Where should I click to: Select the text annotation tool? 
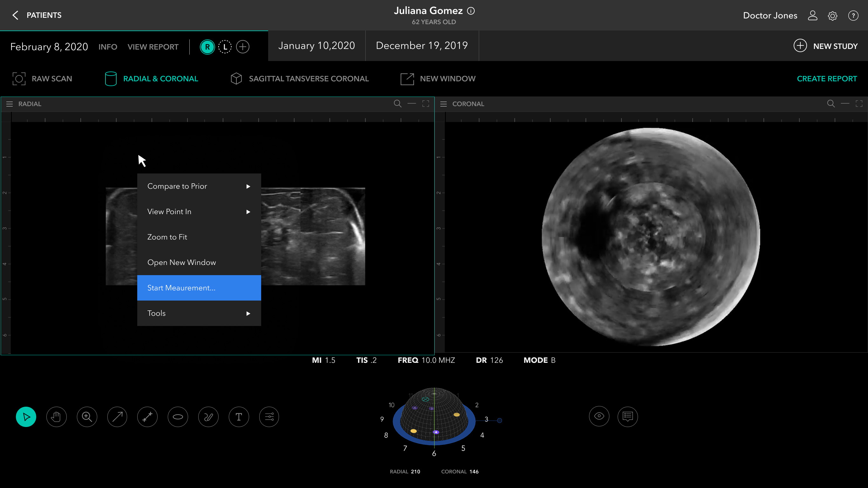coord(239,417)
